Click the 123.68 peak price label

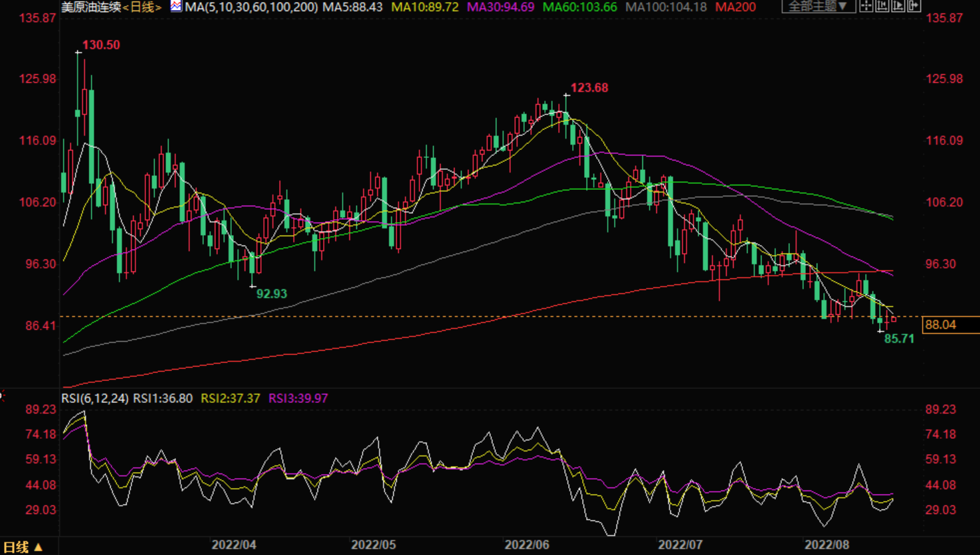pyautogui.click(x=589, y=88)
